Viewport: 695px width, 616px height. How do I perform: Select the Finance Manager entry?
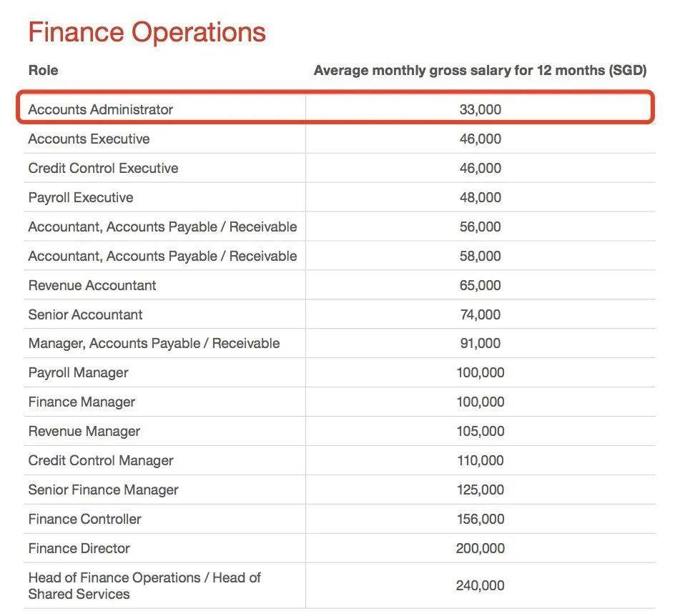coord(82,402)
